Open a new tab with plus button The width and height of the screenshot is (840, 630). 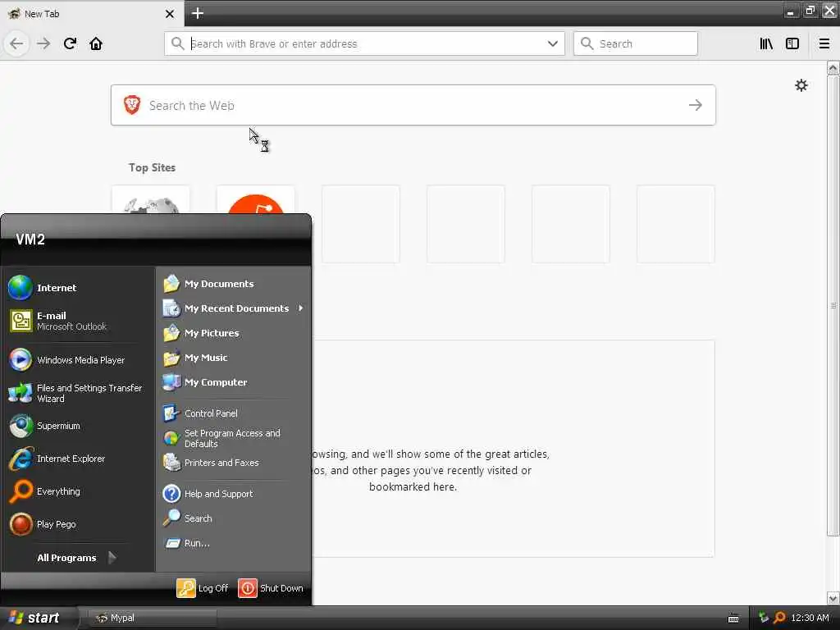coord(197,13)
